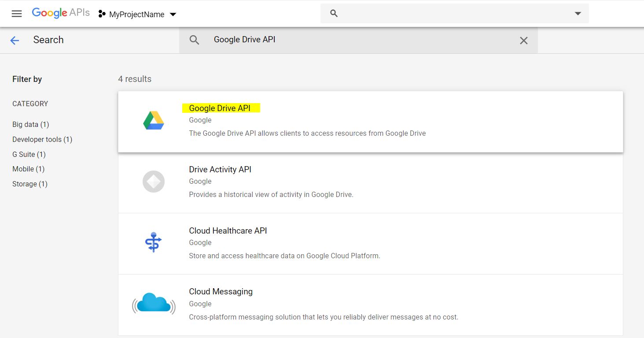Click the CATEGORY filter heading
Screen dimensions: 644x338
pos(30,104)
